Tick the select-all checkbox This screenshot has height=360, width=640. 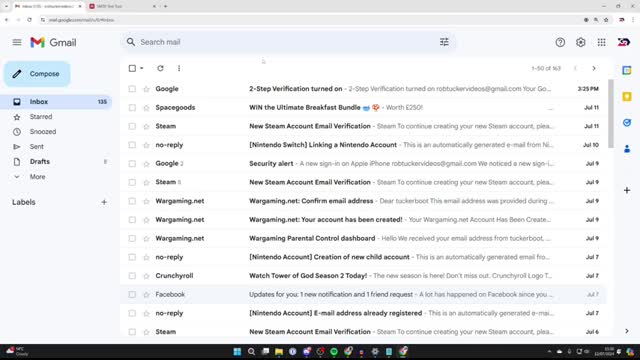pos(132,68)
